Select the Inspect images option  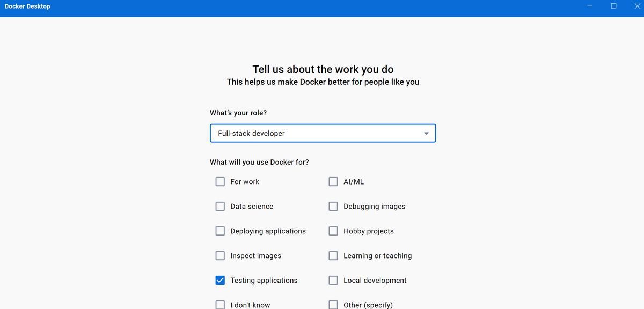[x=220, y=255]
